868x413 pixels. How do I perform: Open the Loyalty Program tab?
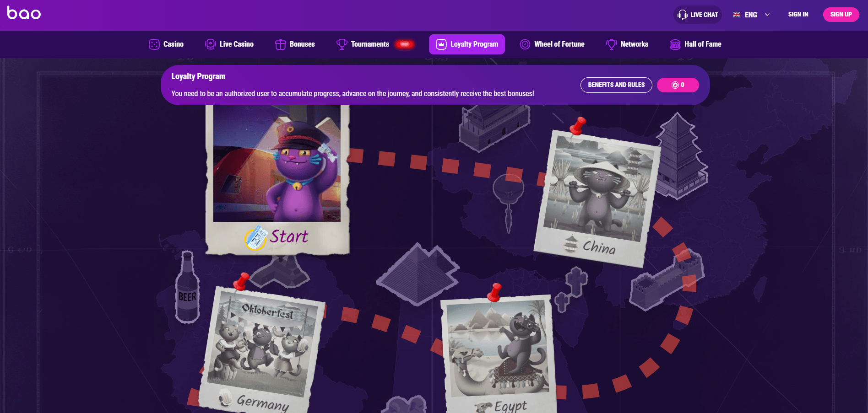pyautogui.click(x=467, y=44)
